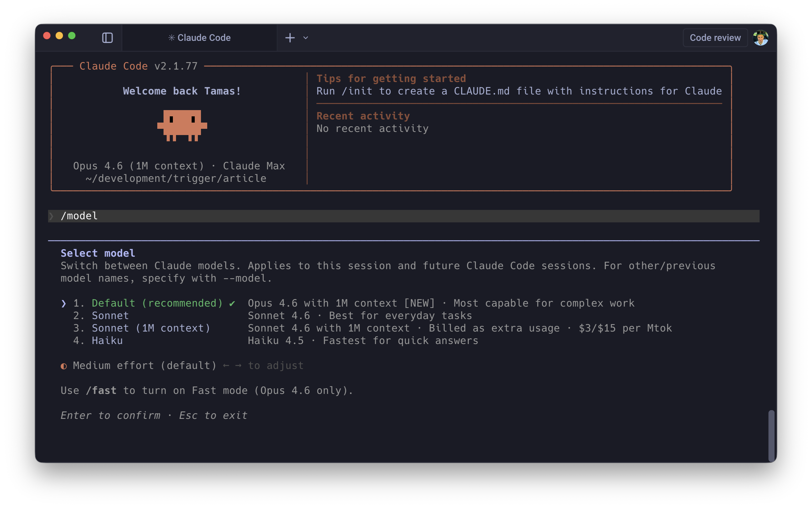
Task: Click the green checkmark on Default
Action: tap(232, 303)
